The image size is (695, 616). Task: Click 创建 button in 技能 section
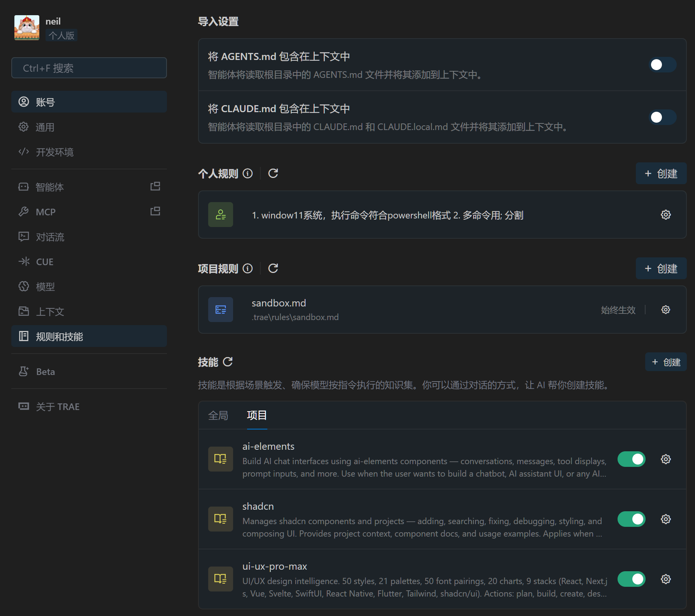[665, 362]
